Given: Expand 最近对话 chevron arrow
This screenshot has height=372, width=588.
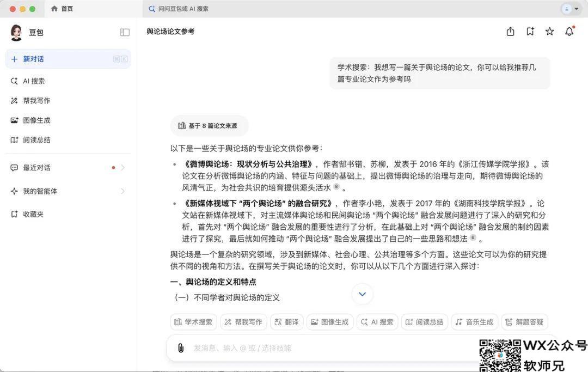Looking at the screenshot, I should coord(123,168).
